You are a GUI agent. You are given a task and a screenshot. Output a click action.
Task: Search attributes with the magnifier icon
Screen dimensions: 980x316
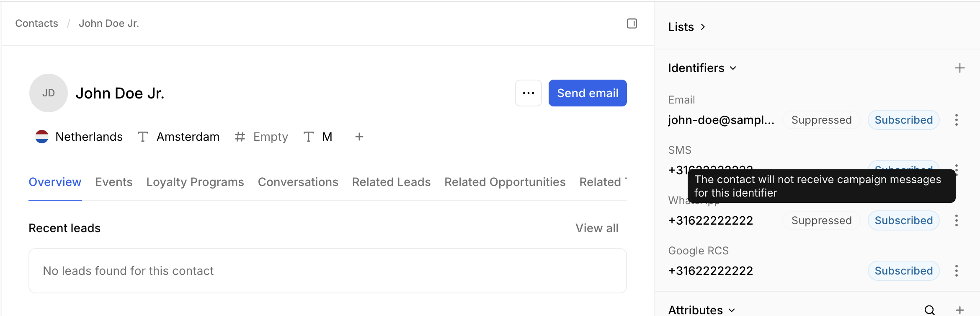point(929,310)
